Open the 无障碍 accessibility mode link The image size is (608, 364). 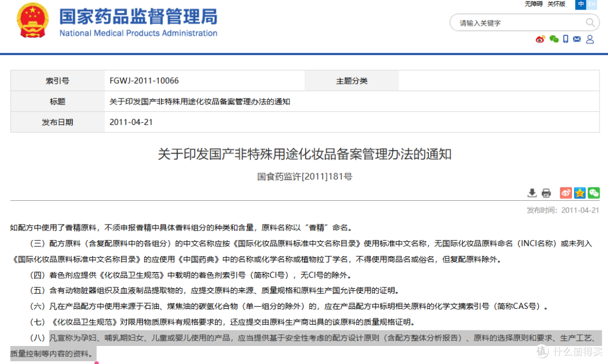(533, 4)
